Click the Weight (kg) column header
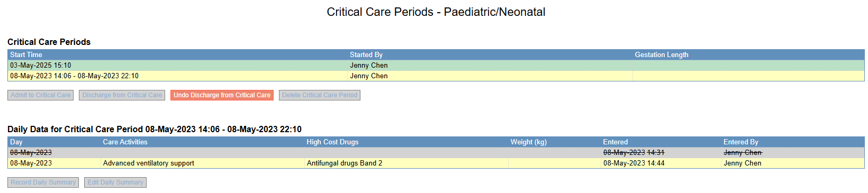Viewport: 868px width, 193px height. 529,142
